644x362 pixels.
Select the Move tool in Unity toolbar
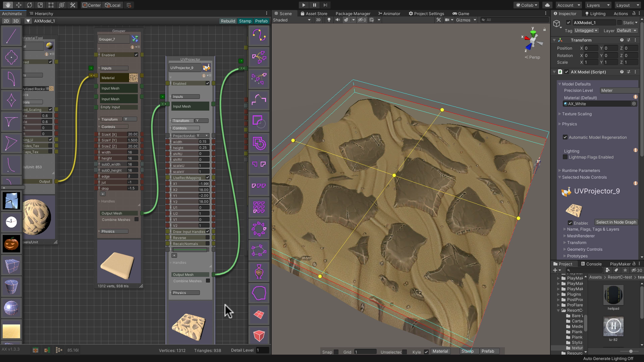(19, 5)
